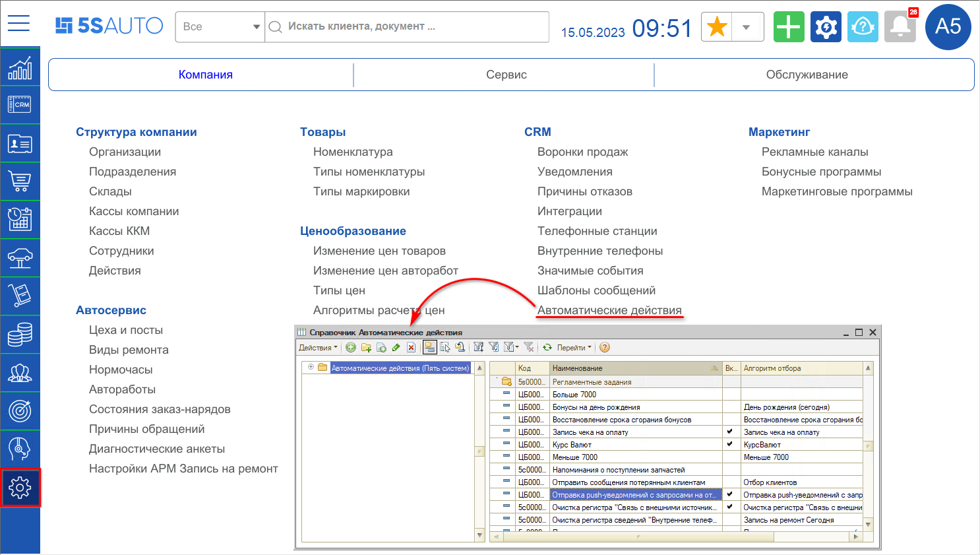Toggle Вк. checkbox for Курс Валют row
Viewport: 980px width, 555px height.
pyautogui.click(x=730, y=444)
